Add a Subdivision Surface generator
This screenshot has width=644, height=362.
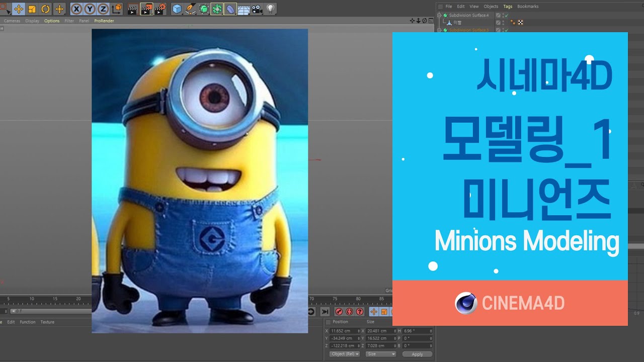pos(204,9)
